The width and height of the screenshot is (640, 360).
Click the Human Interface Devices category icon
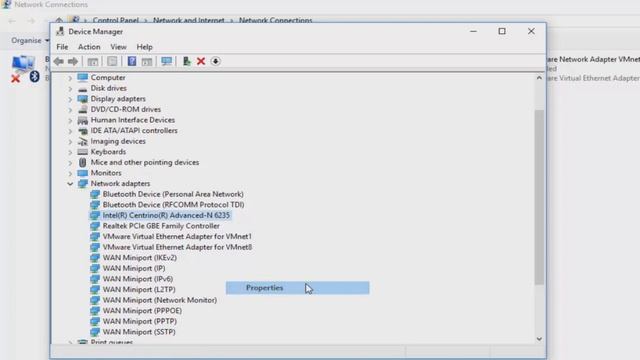[x=83, y=120]
